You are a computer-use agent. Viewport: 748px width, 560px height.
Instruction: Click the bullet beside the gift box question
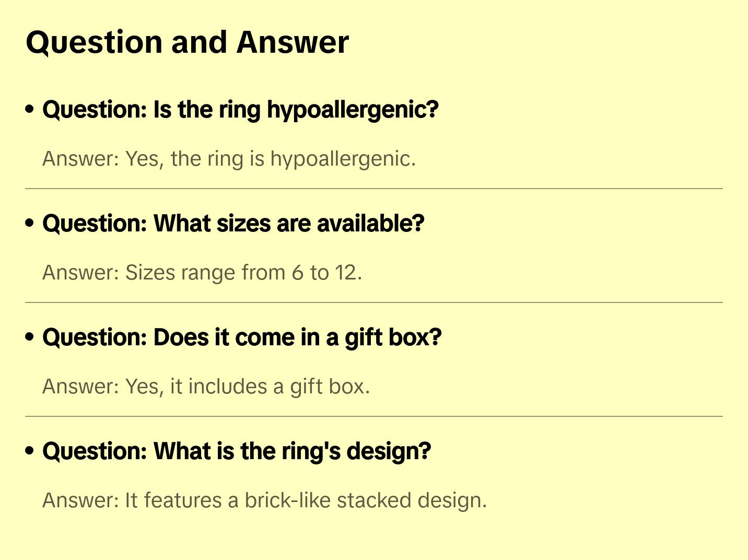click(30, 337)
